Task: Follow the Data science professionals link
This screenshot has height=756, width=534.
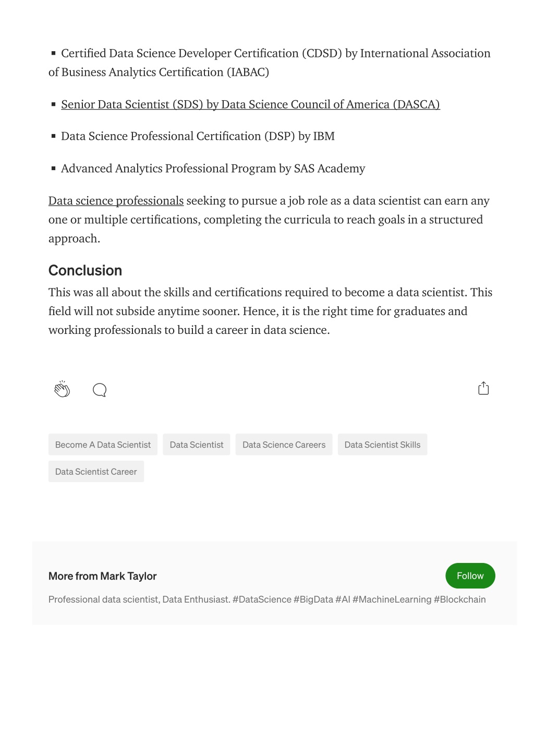Action: (116, 201)
